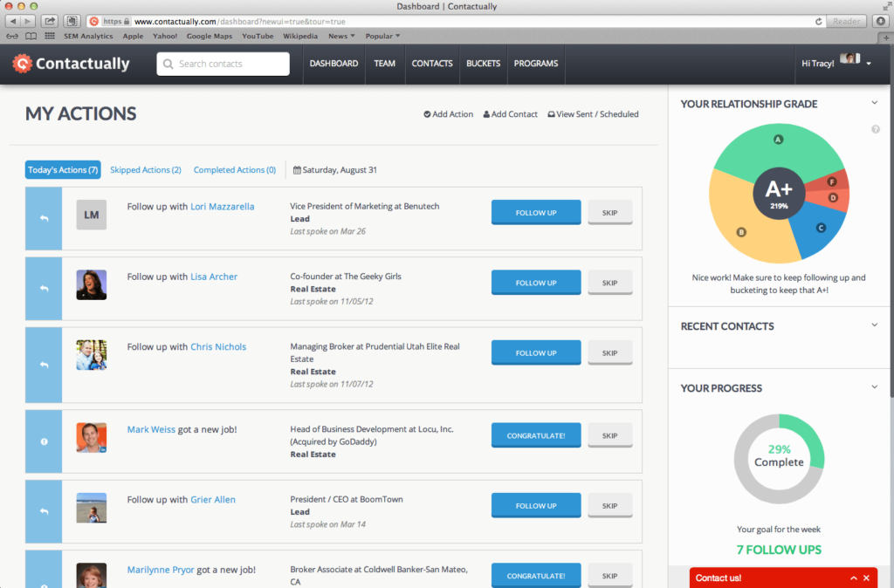Click the downloads icon in browser toolbar
This screenshot has width=894, height=588.
[x=881, y=21]
